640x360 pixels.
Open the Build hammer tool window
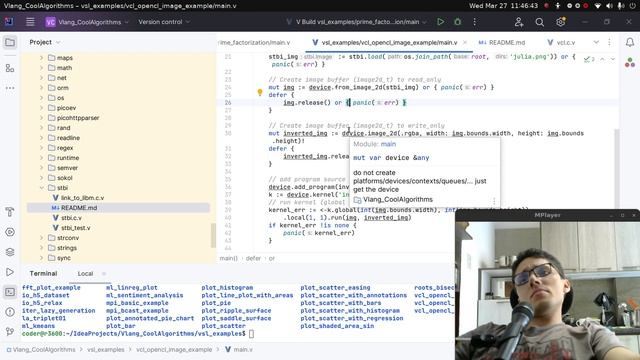tap(10, 212)
